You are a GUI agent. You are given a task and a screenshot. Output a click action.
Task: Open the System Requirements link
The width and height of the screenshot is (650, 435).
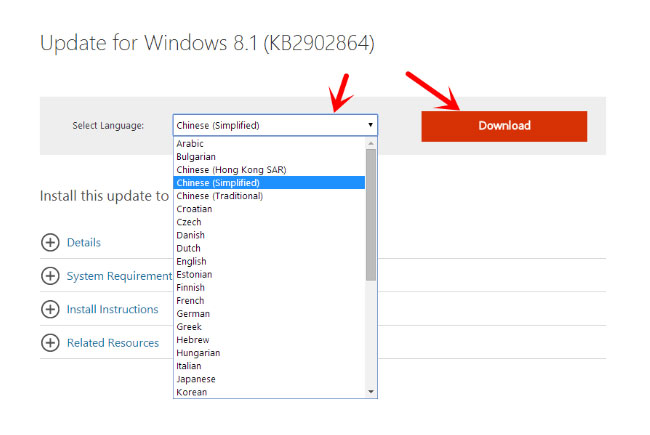pyautogui.click(x=119, y=276)
